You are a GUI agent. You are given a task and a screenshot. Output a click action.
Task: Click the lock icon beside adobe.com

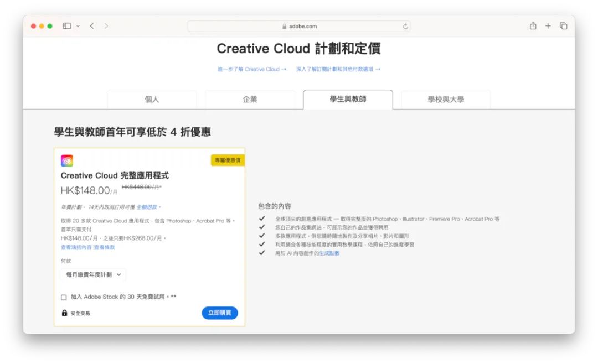click(x=284, y=27)
